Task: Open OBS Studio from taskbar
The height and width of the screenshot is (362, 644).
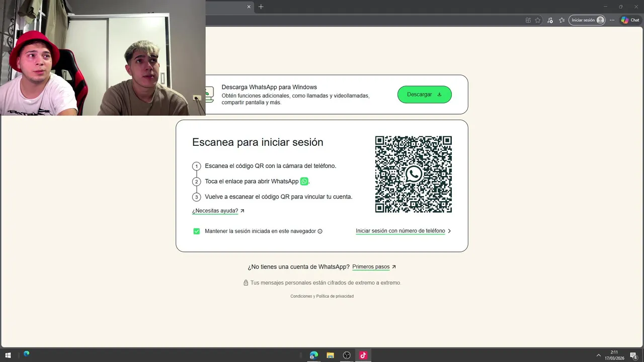Action: pyautogui.click(x=347, y=355)
